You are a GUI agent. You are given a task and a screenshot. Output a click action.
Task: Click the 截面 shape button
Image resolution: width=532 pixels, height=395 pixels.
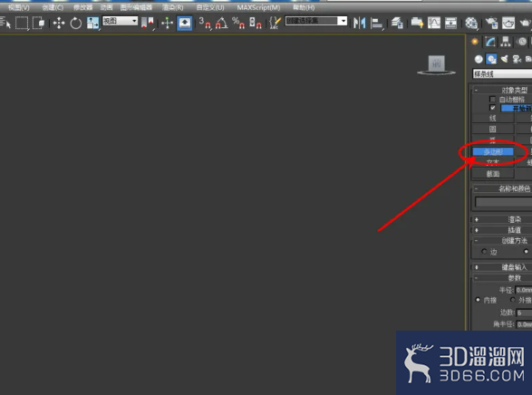pos(493,174)
